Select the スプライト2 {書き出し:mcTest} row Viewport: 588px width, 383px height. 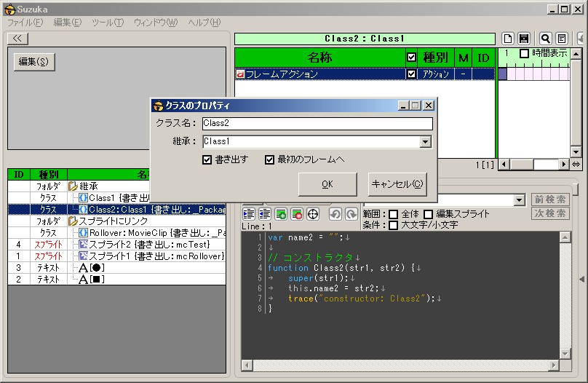[116, 244]
